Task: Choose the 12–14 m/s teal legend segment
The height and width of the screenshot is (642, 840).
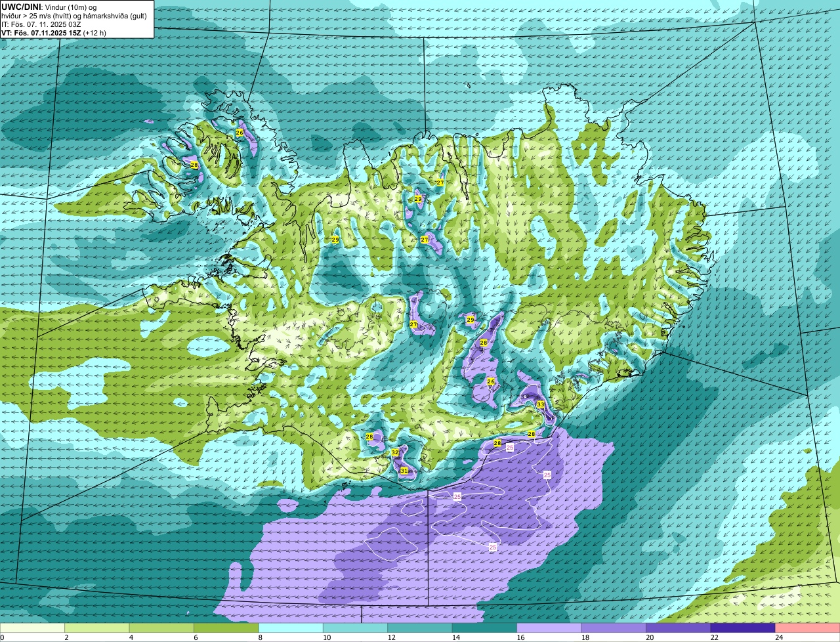Action: 420,628
